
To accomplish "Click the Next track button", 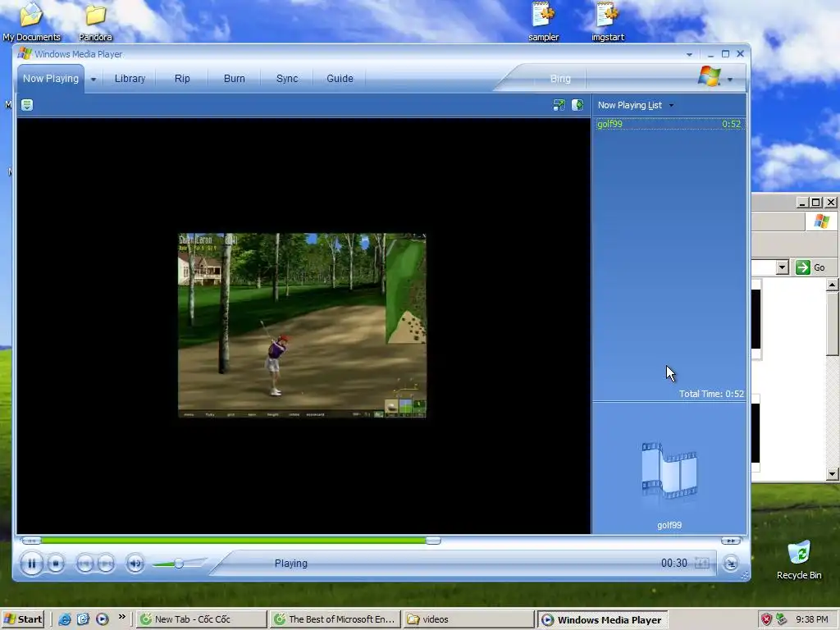I will 106,563.
